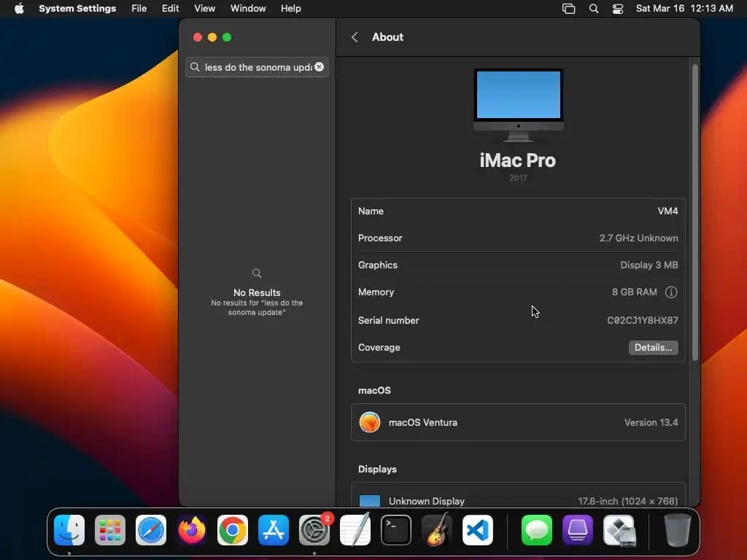Click the Version 13.4 text
This screenshot has width=747, height=560.
click(x=651, y=422)
